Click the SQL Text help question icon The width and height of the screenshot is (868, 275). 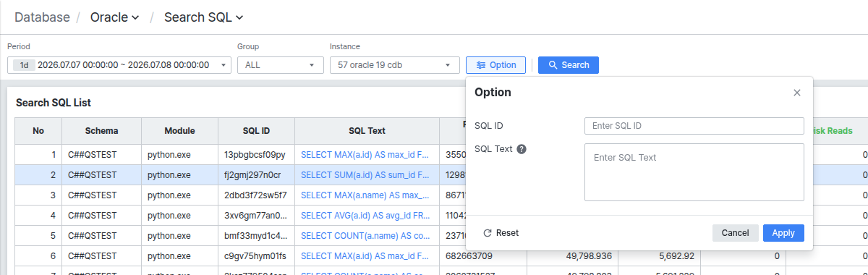point(521,149)
